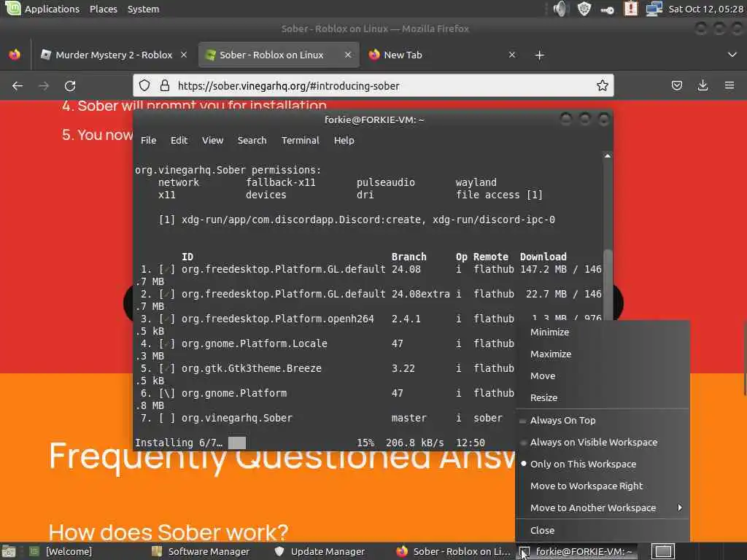Click the key tray icon
The width and height of the screenshot is (747, 560).
tap(608, 9)
